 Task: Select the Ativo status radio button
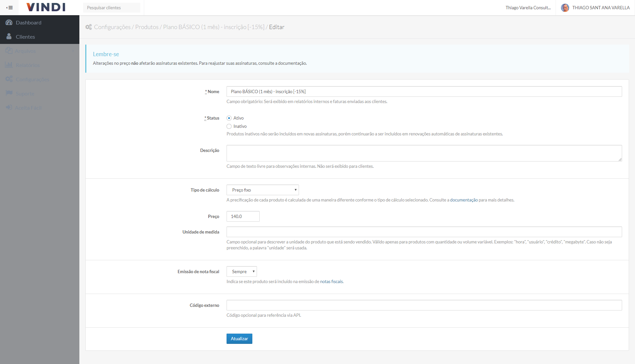229,118
